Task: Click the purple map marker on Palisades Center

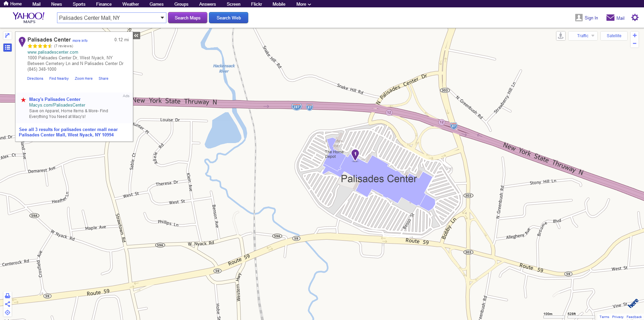Action: tap(355, 155)
